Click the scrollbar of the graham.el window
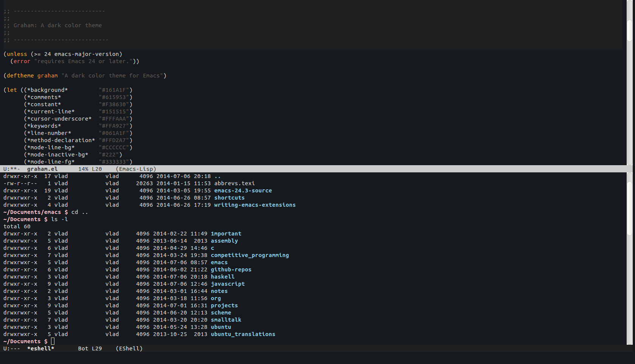This screenshot has height=364, width=635. 629,30
